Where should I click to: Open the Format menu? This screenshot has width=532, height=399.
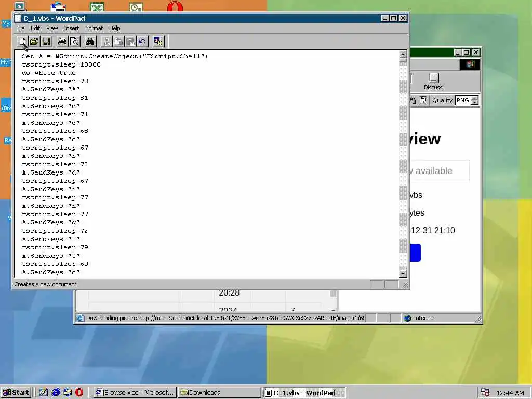tap(94, 28)
